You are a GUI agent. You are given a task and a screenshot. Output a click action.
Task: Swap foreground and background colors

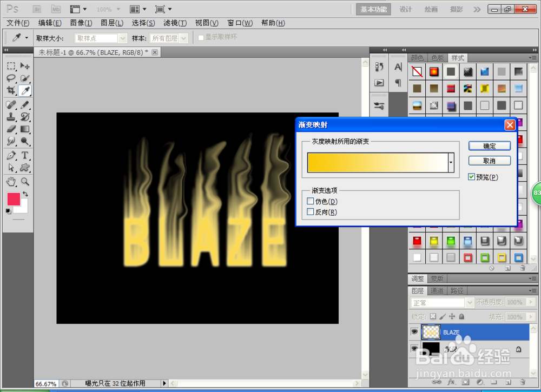(x=25, y=194)
